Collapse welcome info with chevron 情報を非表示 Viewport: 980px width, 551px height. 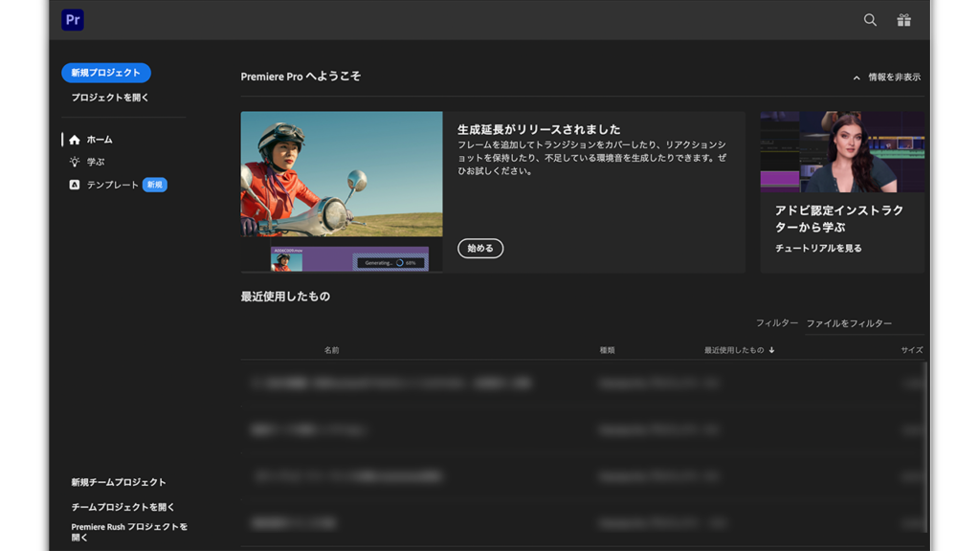[857, 77]
